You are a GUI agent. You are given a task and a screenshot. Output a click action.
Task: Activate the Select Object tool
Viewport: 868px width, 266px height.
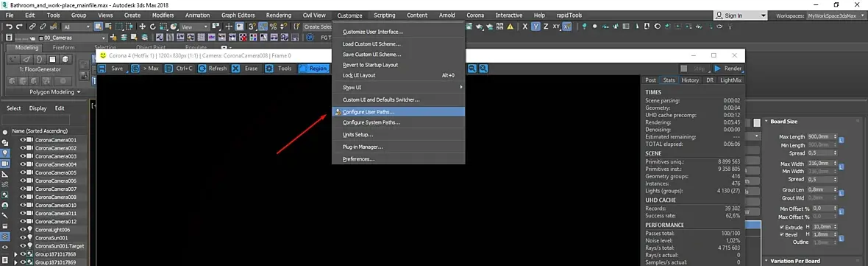click(99, 27)
